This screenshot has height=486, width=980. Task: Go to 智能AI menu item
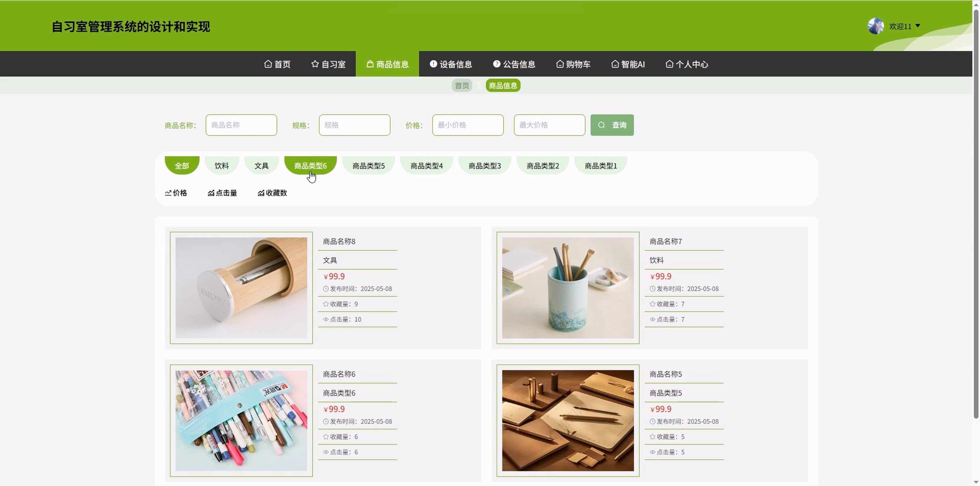(628, 64)
